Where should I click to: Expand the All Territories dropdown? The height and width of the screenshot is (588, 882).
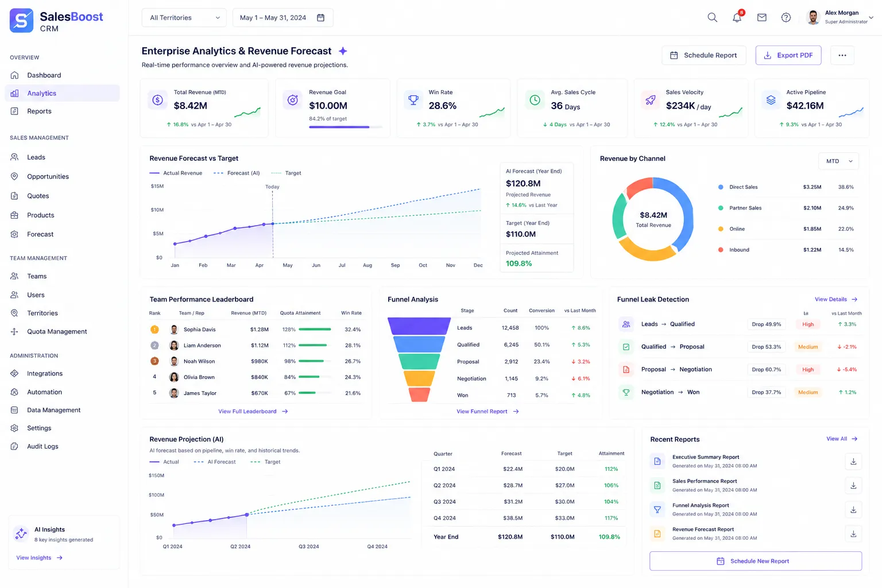(184, 18)
